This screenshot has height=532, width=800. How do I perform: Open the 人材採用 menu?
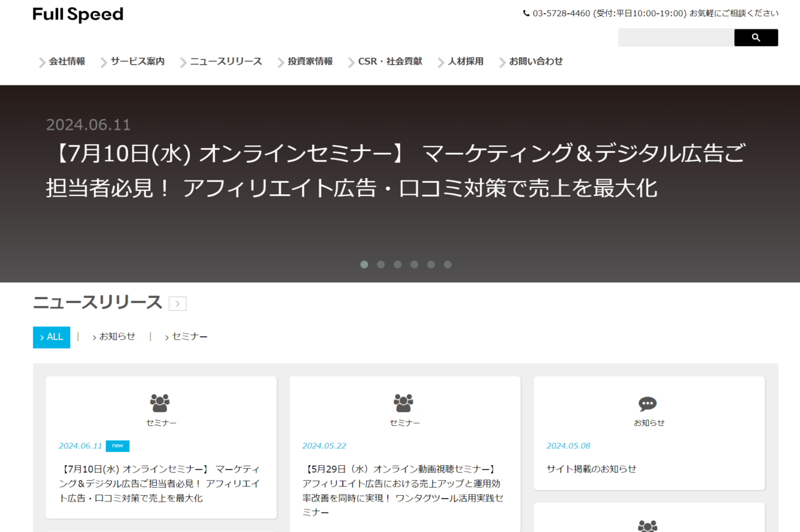tap(466, 61)
